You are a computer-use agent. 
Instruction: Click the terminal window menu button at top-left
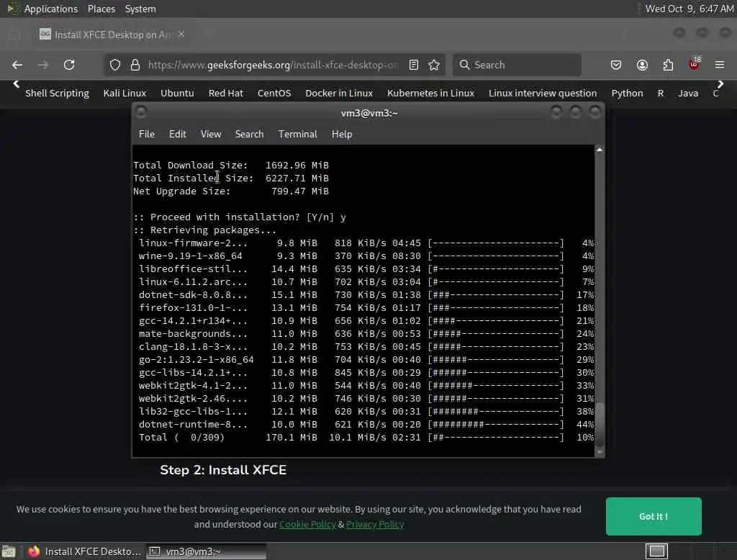140,112
